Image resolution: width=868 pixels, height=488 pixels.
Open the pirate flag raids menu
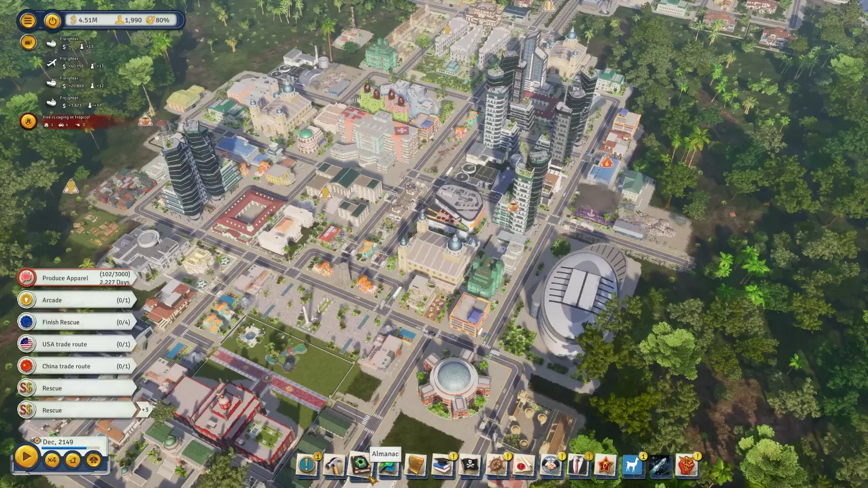tap(470, 465)
